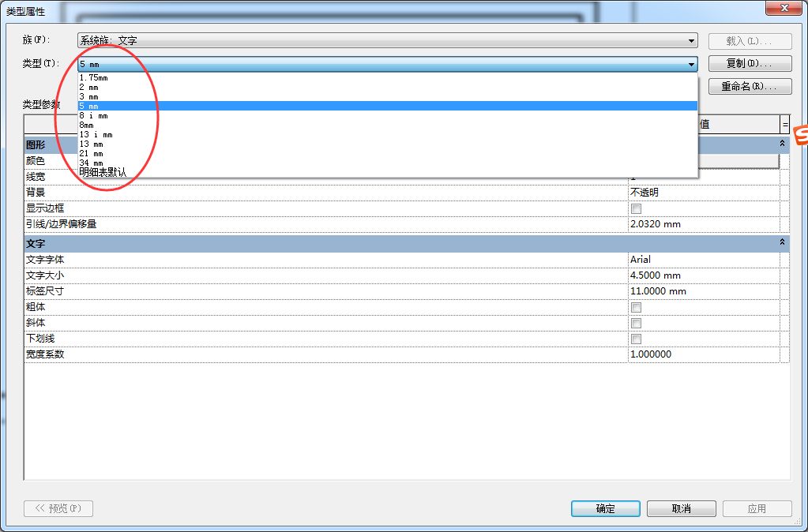Select the highlighted 5 mm list entry

(388, 106)
